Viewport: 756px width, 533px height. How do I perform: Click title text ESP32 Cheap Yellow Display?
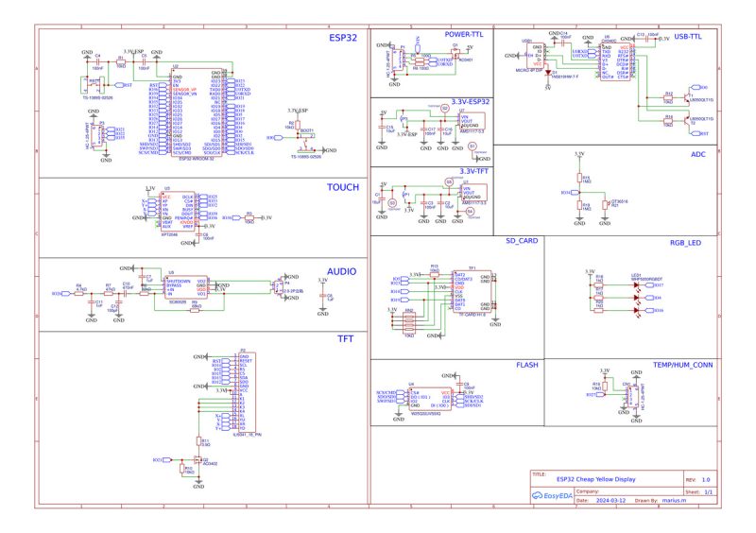(x=596, y=479)
